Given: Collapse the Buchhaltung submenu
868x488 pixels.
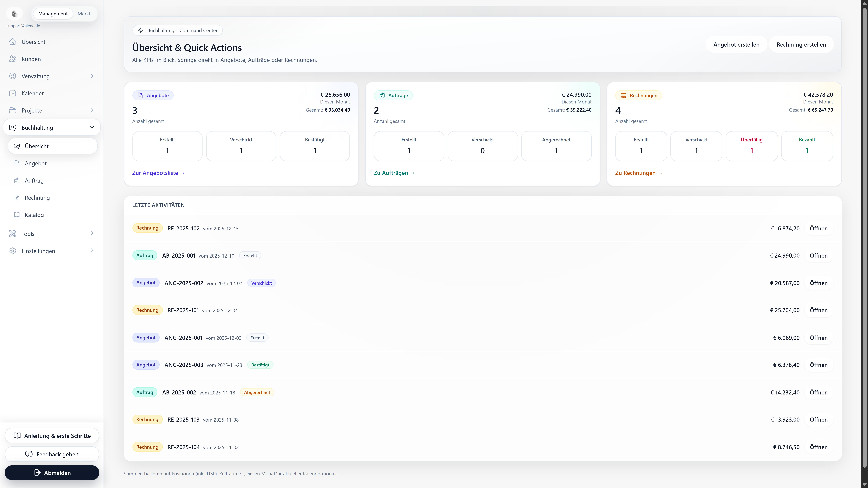Looking at the screenshot, I should click(92, 127).
